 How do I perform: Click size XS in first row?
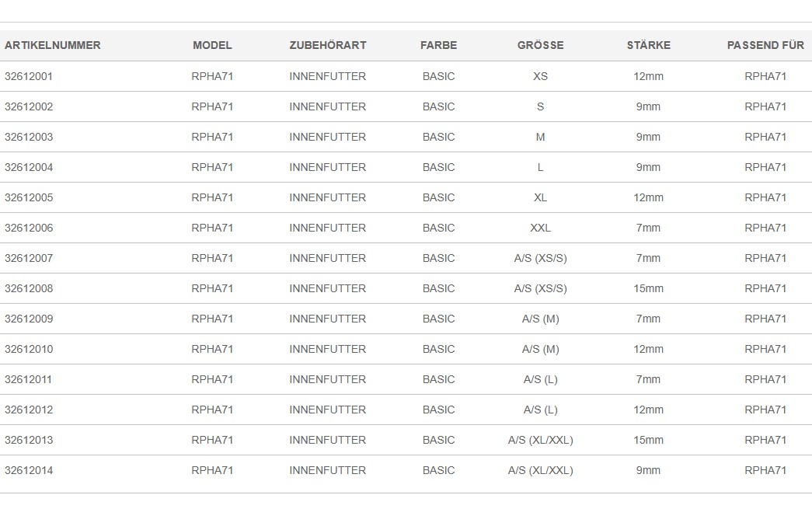(540, 76)
